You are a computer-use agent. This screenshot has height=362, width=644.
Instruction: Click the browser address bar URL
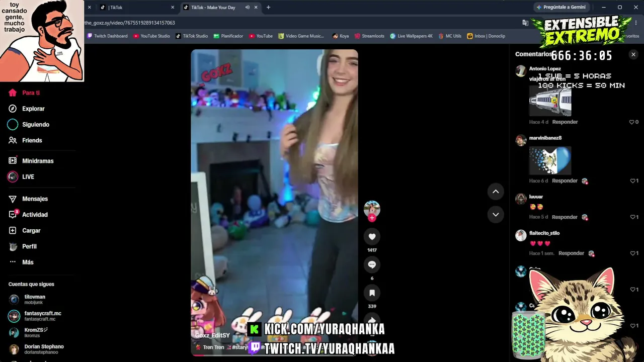(x=130, y=23)
